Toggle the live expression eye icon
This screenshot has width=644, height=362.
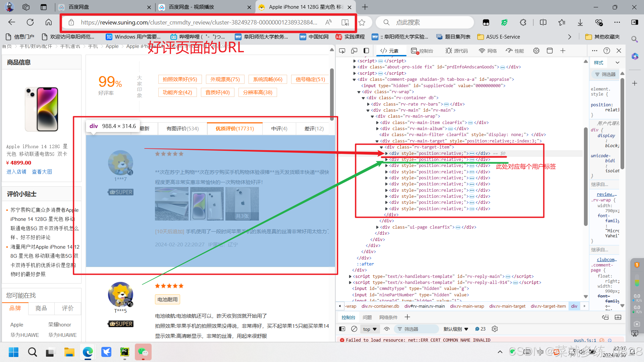[387, 329]
